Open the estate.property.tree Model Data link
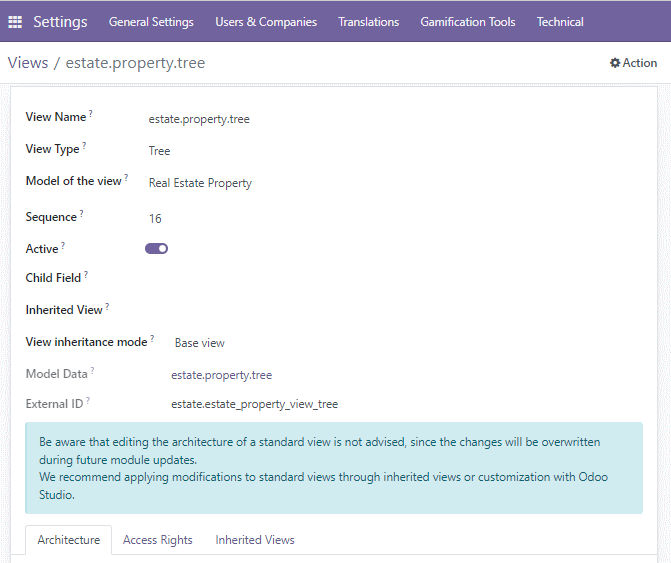The image size is (671, 563). pyautogui.click(x=221, y=375)
